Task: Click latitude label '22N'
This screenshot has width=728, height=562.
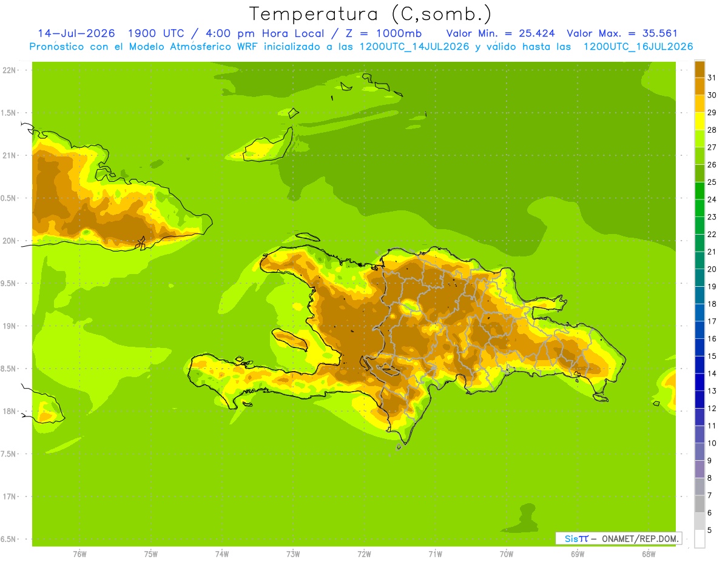Action: [x=10, y=70]
